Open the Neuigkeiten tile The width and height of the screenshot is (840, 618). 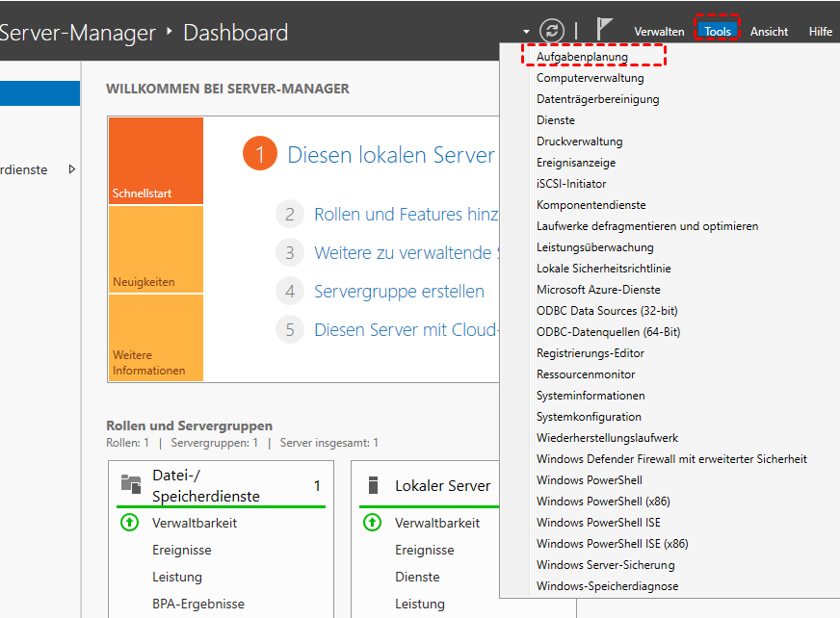tap(155, 249)
